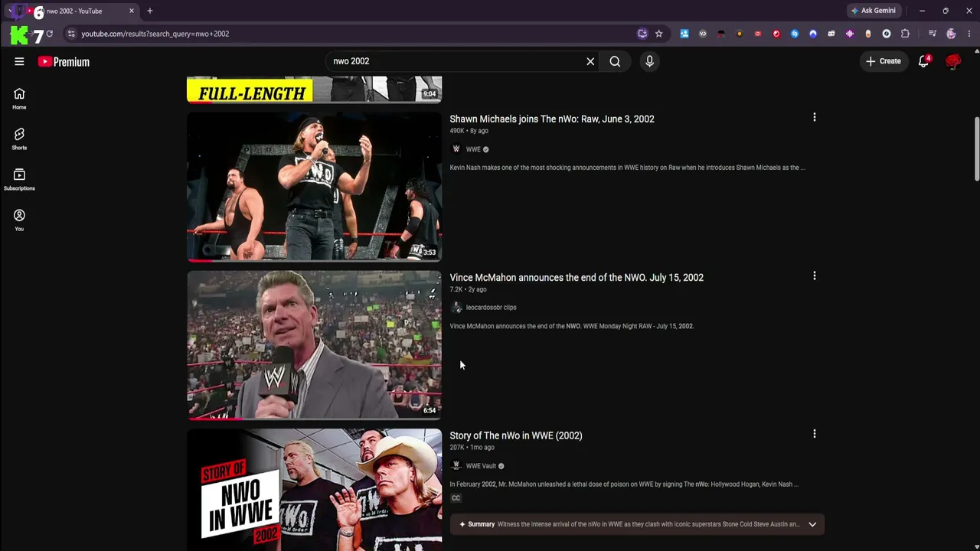Open more actions for Vince McMahon video
The image size is (980, 551).
tap(815, 275)
